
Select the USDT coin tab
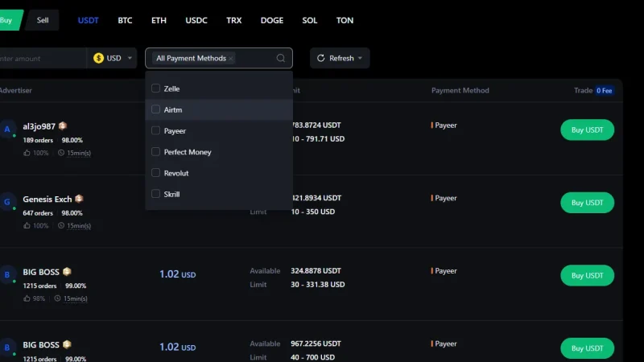(x=89, y=21)
